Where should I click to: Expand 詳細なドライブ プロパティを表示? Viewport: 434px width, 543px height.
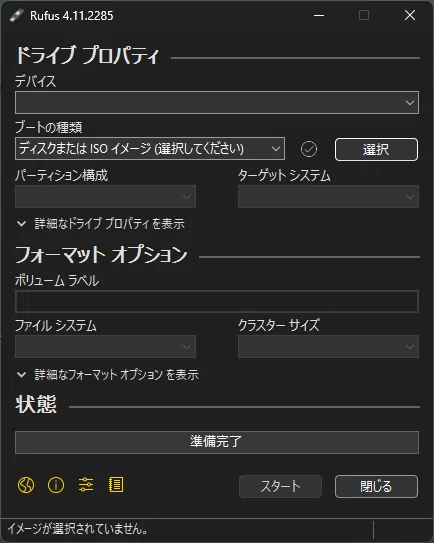pyautogui.click(x=100, y=224)
